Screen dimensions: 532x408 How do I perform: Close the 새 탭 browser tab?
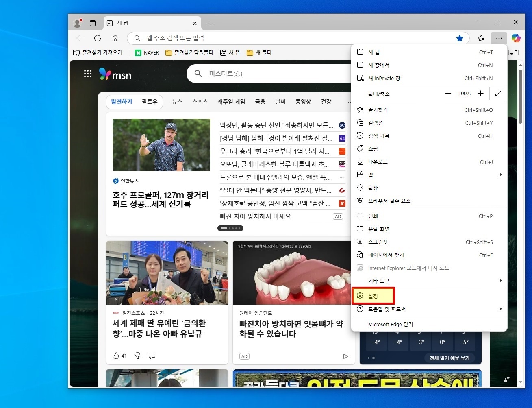tap(195, 23)
